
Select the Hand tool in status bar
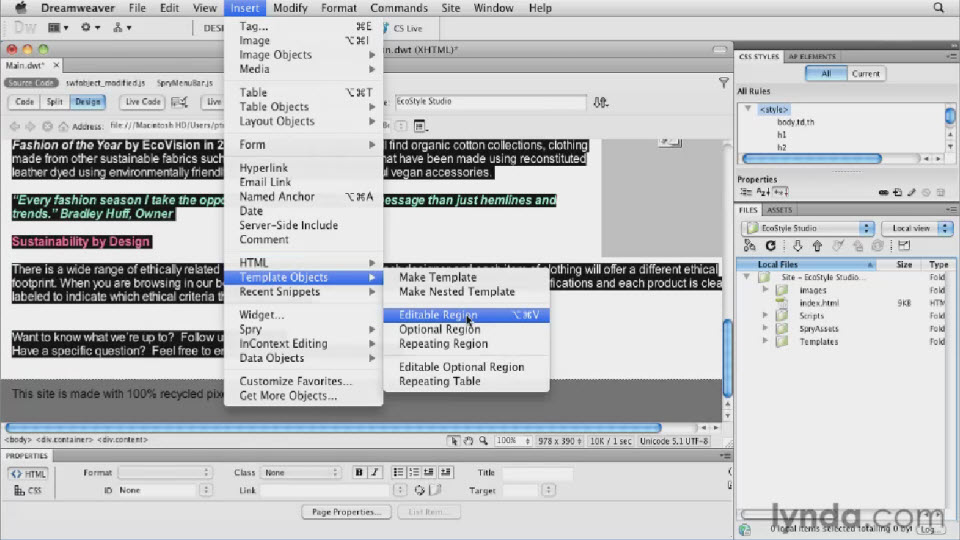(x=468, y=441)
